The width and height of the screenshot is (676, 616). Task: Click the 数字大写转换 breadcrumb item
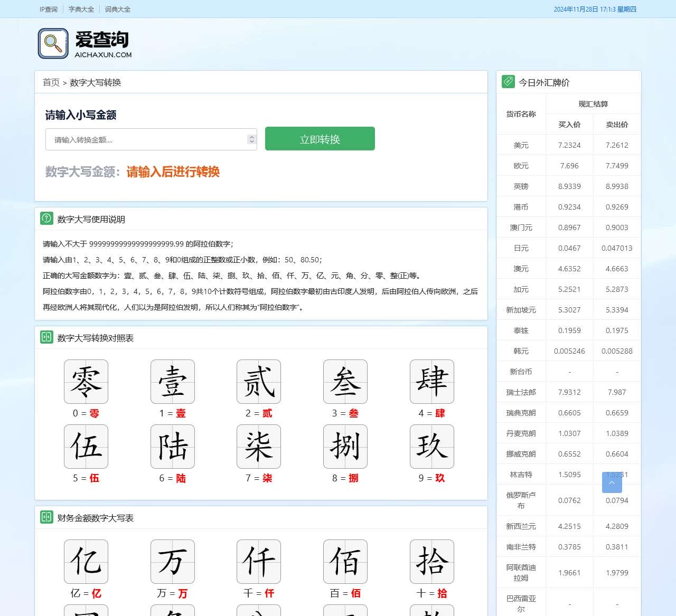click(x=96, y=82)
